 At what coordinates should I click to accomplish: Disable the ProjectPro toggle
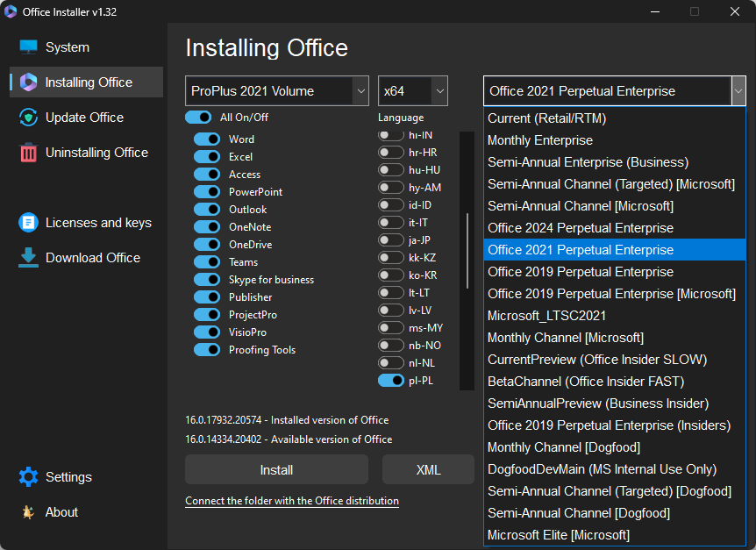tap(207, 314)
